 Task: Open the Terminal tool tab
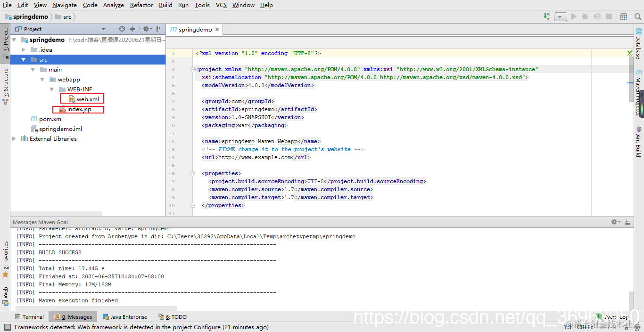point(29,317)
